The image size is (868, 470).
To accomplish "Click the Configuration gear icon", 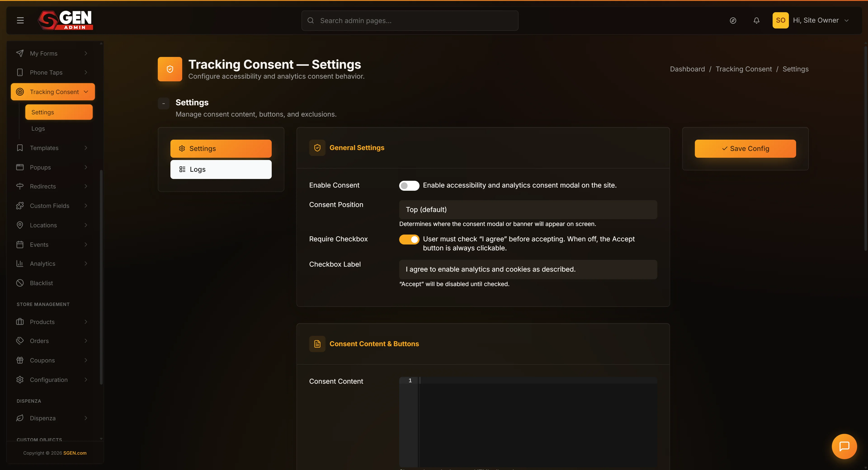I will [20, 380].
